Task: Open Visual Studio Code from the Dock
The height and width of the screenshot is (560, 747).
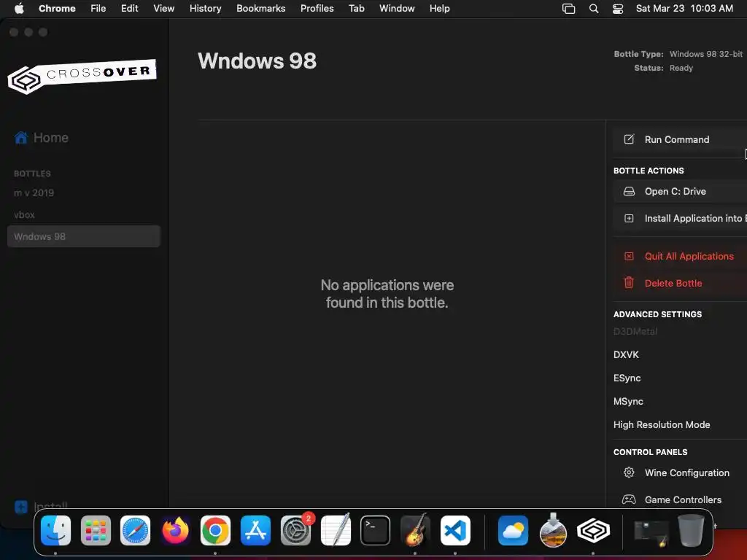Action: pyautogui.click(x=455, y=531)
